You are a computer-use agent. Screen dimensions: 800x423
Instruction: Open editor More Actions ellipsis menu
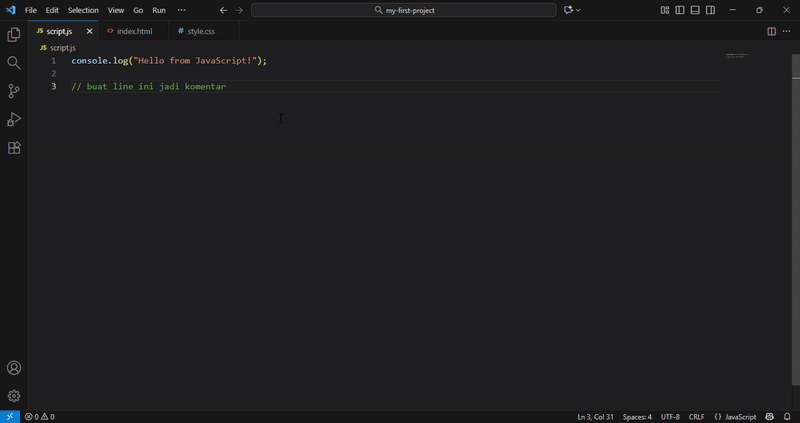click(786, 31)
